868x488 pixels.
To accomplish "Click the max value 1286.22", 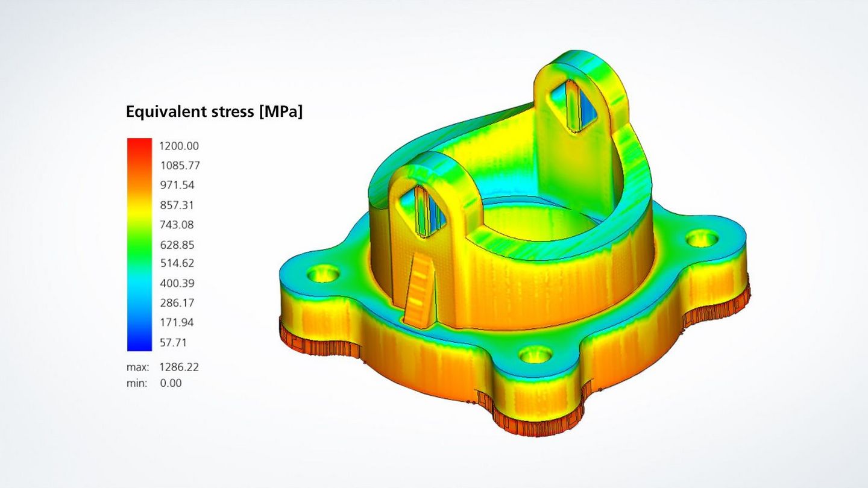I will tap(179, 367).
